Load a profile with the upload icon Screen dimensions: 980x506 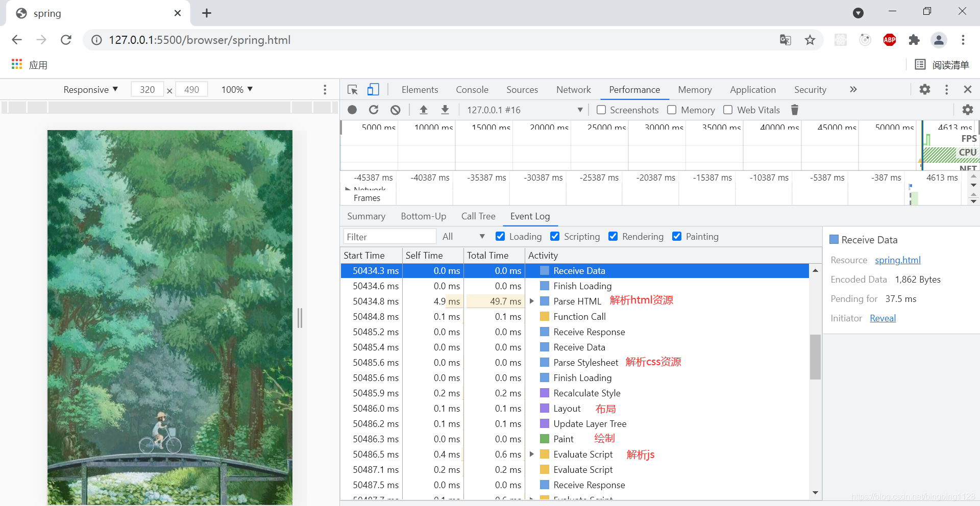424,110
